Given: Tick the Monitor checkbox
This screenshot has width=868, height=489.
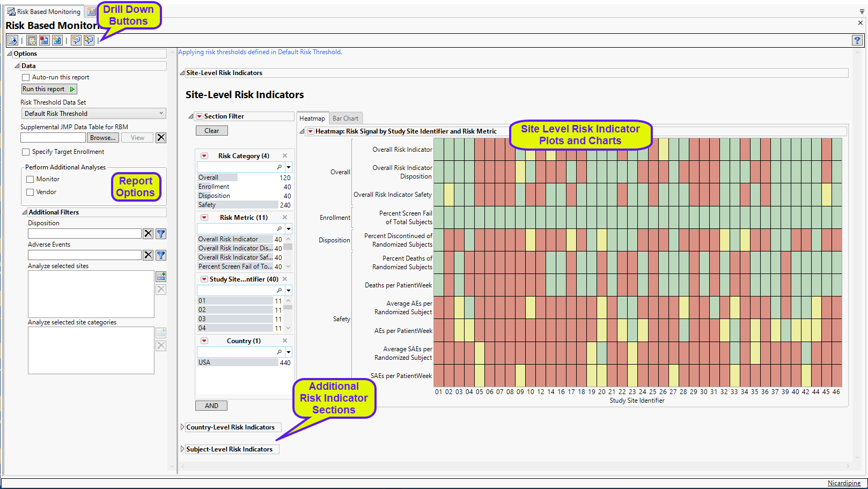Looking at the screenshot, I should click(31, 179).
